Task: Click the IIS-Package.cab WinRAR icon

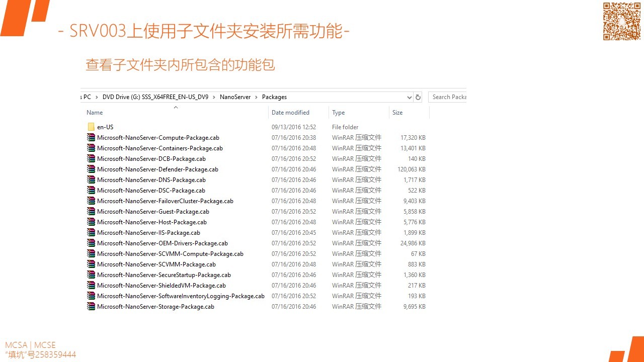Action: 91,232
